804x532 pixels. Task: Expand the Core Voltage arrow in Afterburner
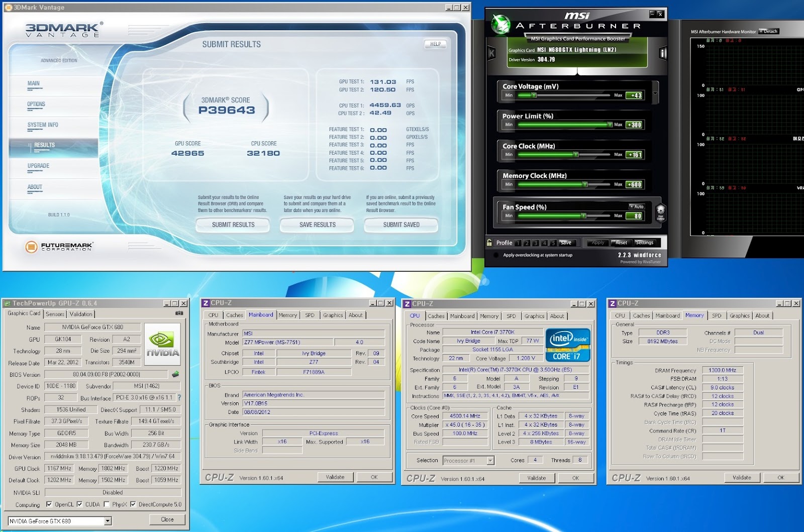pos(655,93)
